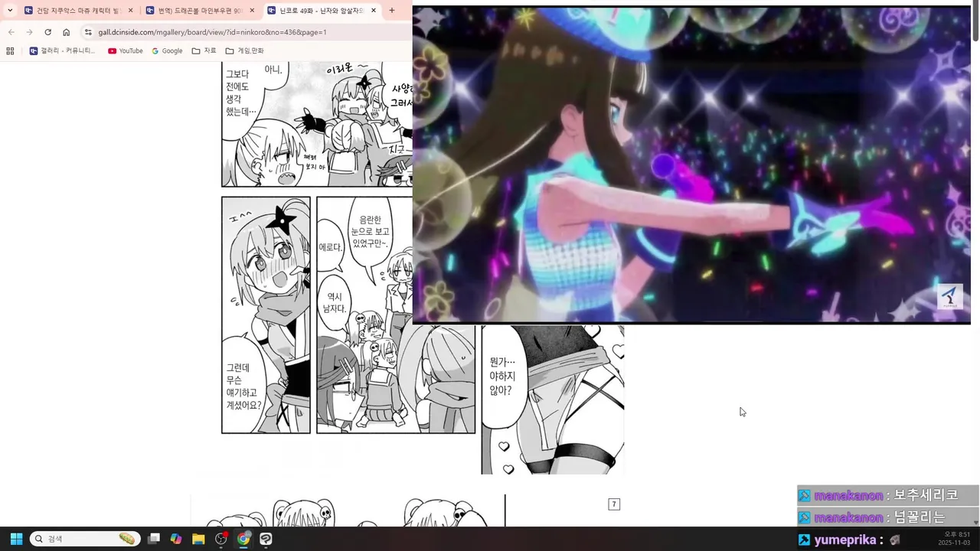Switch to the 건담 지쿠악스 browser tab
The image size is (980, 551).
coord(79,11)
